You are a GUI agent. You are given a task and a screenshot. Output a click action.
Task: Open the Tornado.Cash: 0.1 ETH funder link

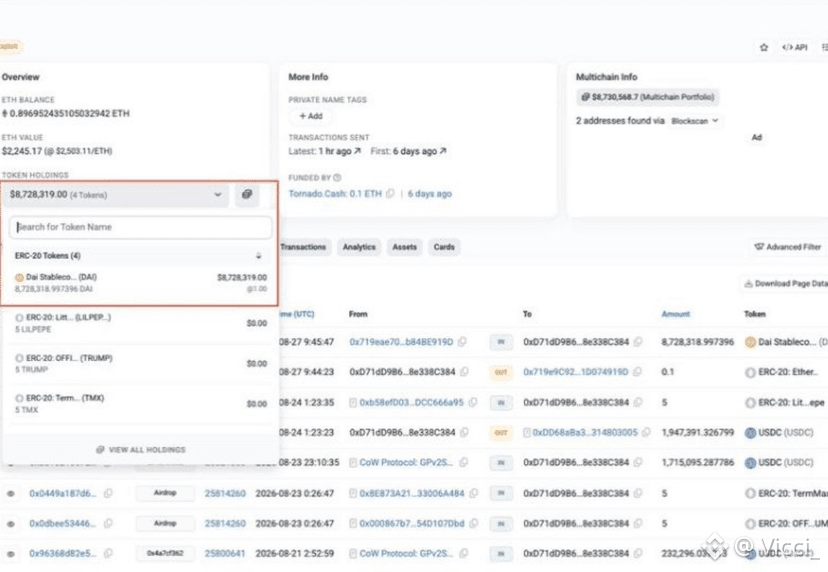click(335, 194)
